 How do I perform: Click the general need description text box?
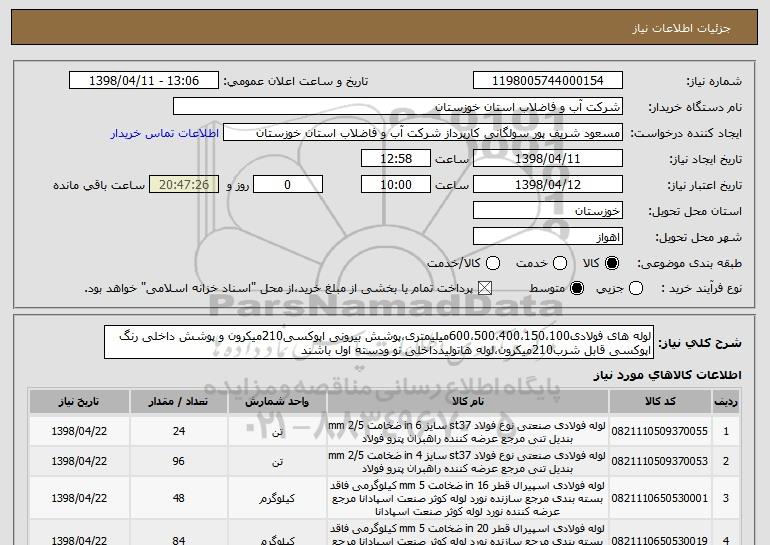coord(379,342)
